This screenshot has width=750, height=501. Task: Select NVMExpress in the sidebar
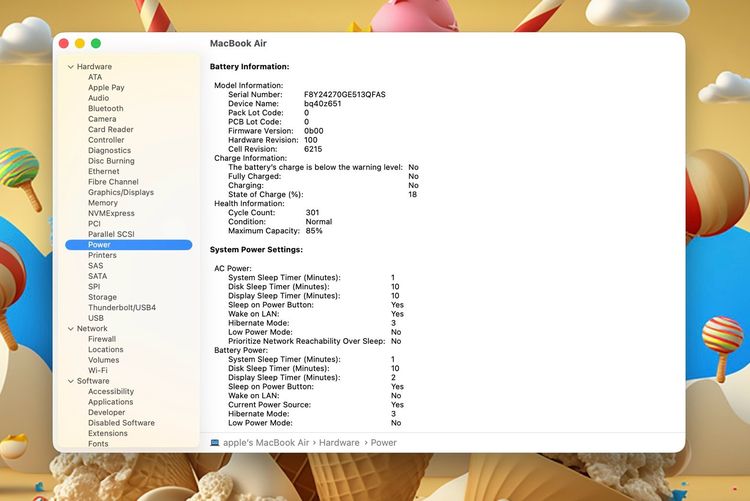pos(111,213)
